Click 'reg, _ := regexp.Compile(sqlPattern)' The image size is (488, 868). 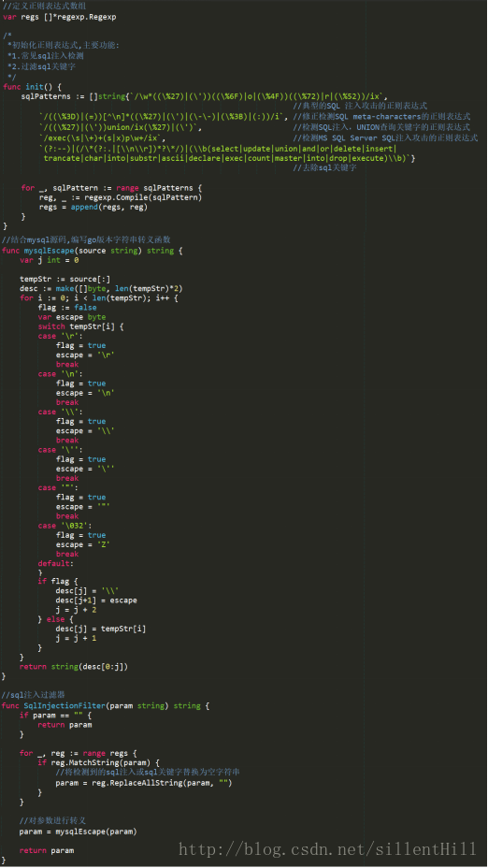tap(121, 197)
